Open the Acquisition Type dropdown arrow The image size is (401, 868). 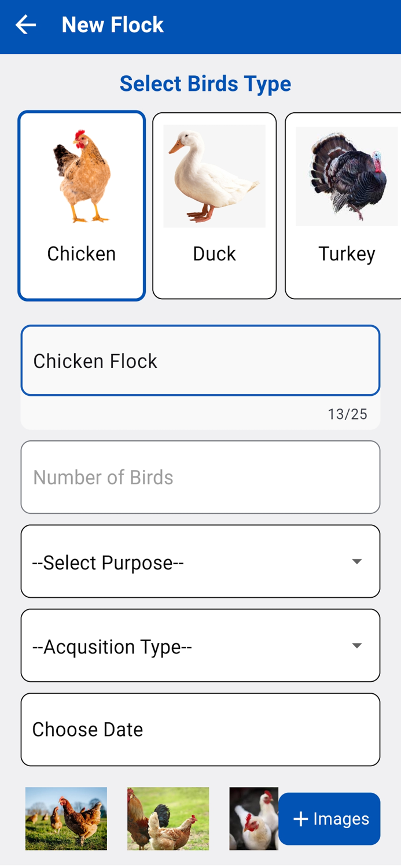tap(358, 645)
